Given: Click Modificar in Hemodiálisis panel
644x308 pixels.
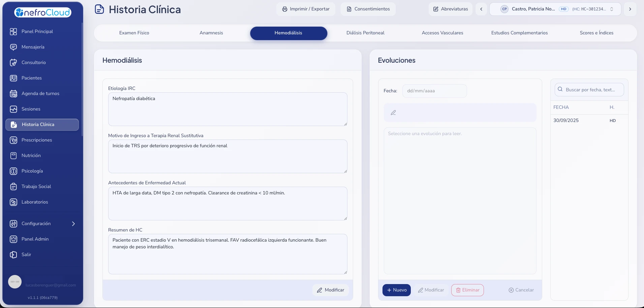Looking at the screenshot, I should tap(331, 290).
